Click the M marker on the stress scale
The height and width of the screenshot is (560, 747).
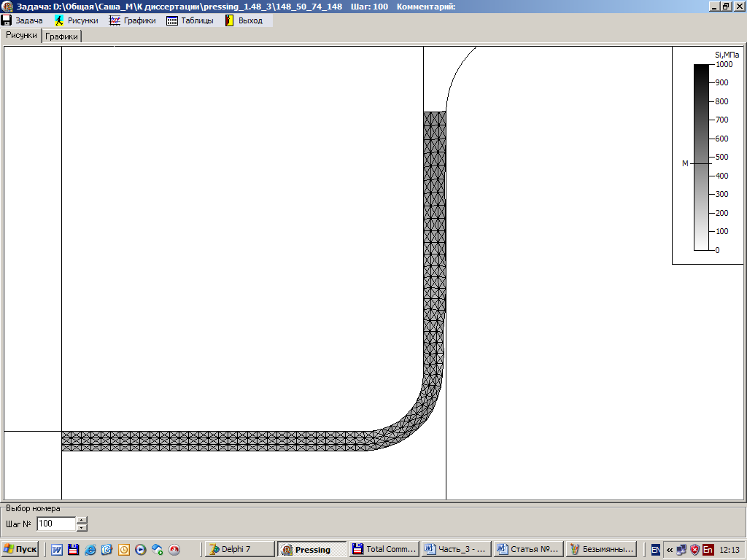tap(685, 163)
